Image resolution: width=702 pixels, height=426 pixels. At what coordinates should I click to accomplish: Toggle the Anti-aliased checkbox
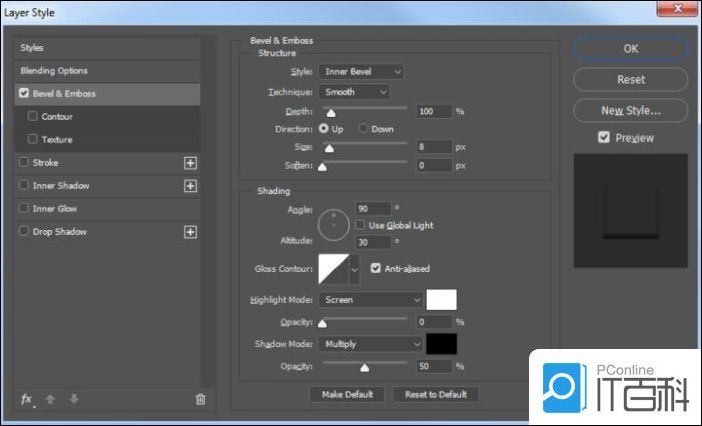coord(376,268)
